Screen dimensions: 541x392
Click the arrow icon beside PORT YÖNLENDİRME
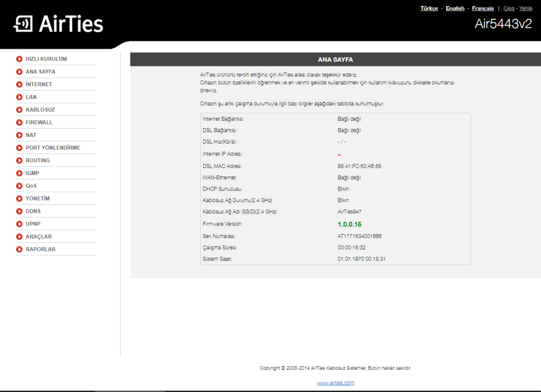[x=20, y=147]
